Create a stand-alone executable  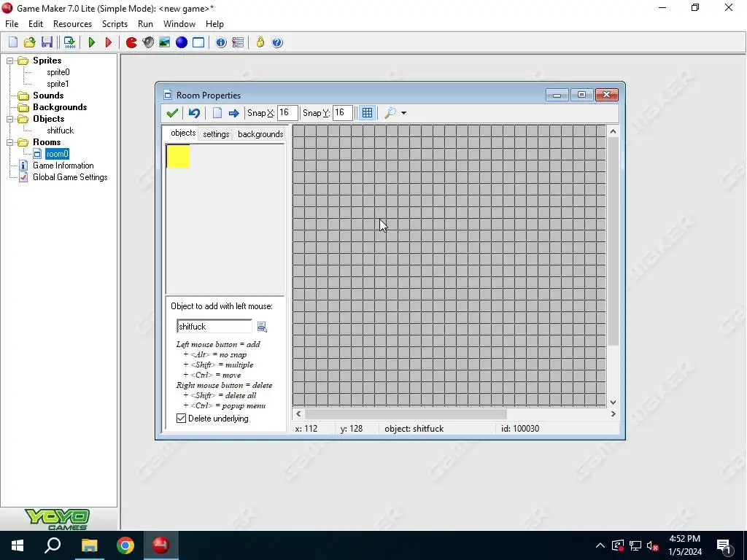click(69, 42)
